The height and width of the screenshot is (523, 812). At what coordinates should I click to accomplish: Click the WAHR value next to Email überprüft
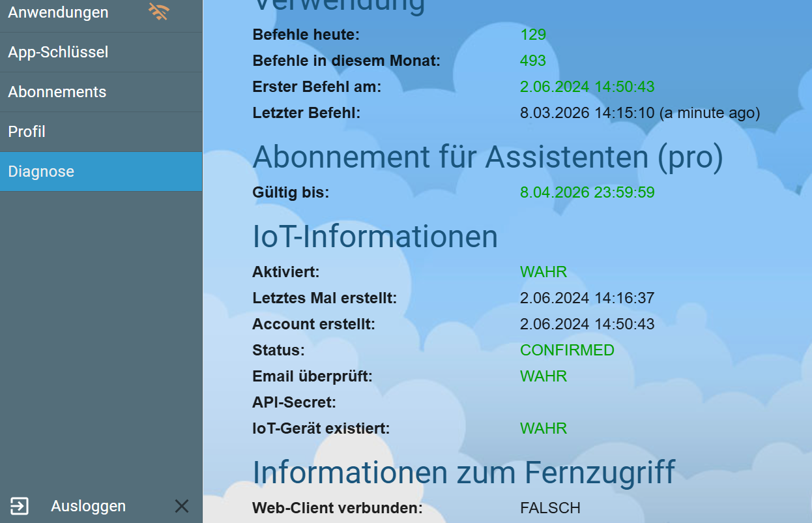pos(544,376)
